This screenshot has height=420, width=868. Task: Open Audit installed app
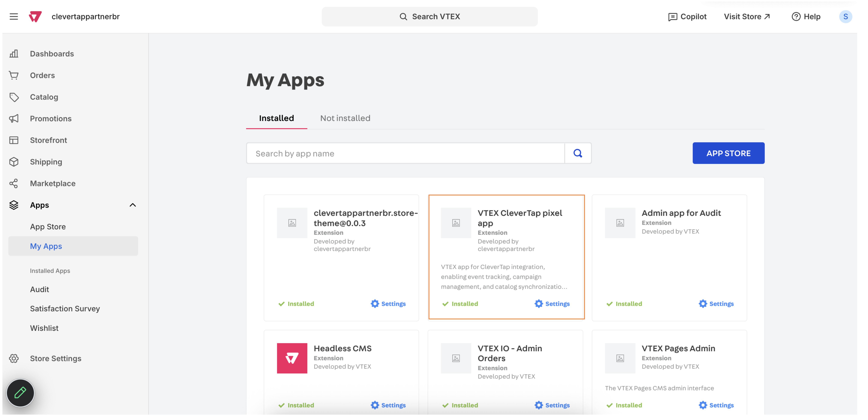(39, 289)
